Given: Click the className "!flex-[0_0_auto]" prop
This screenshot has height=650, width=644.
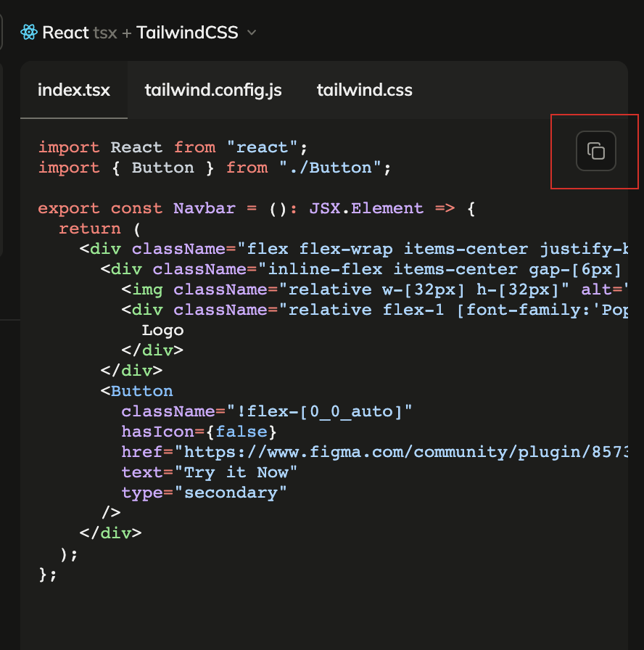Looking at the screenshot, I should tap(266, 411).
